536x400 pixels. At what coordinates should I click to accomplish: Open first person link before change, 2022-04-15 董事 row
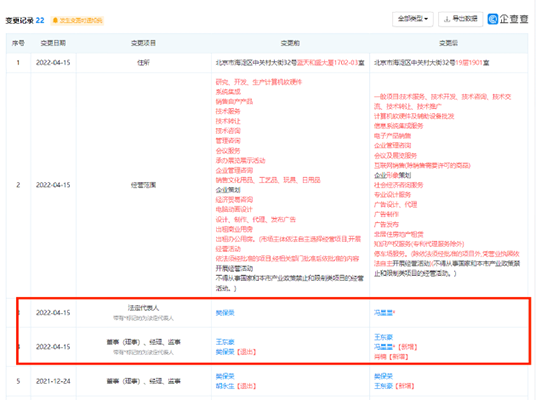coord(225,342)
